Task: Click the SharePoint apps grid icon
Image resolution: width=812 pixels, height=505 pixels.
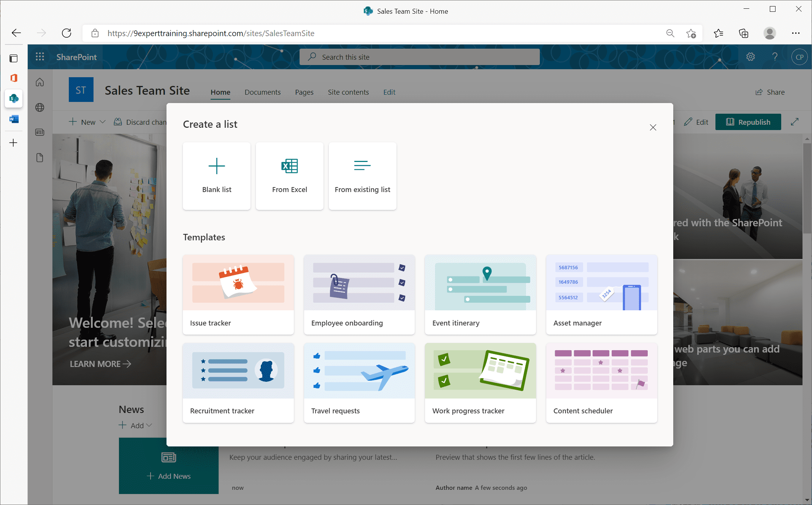Action: pyautogui.click(x=40, y=56)
